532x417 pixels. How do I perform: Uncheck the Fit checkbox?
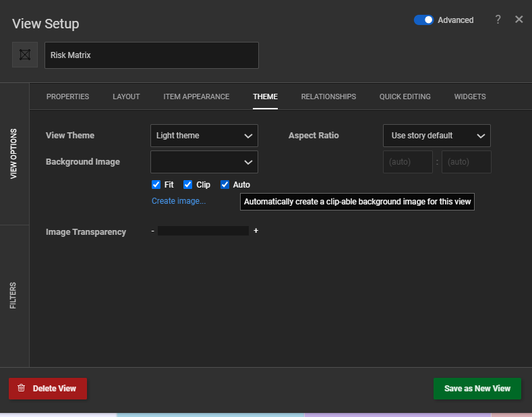click(x=156, y=184)
